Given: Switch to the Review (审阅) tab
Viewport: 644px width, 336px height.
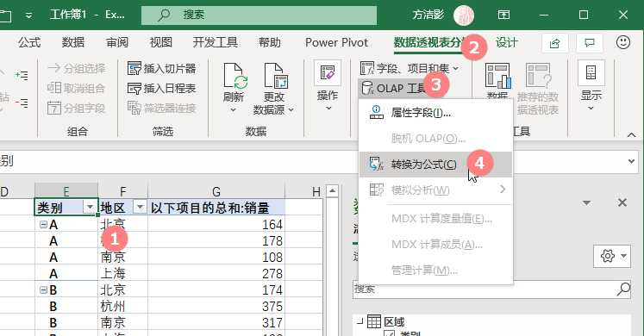Looking at the screenshot, I should (117, 42).
